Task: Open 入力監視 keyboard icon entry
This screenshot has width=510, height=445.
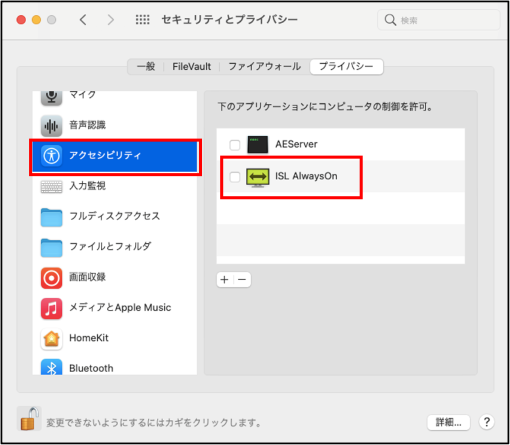Action: point(51,186)
